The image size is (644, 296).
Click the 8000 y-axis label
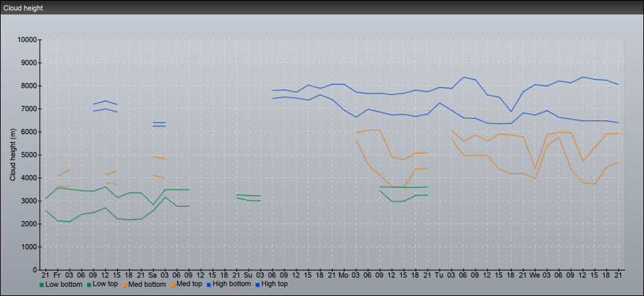click(29, 86)
